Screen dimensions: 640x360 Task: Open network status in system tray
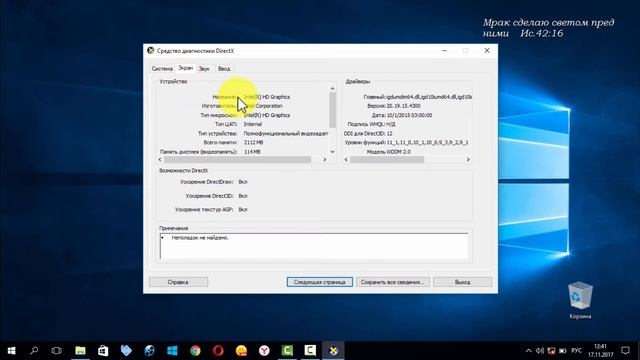click(551, 351)
